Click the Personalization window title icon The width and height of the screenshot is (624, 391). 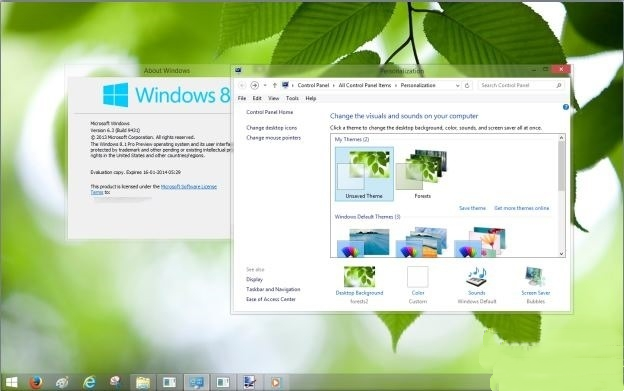[x=238, y=70]
